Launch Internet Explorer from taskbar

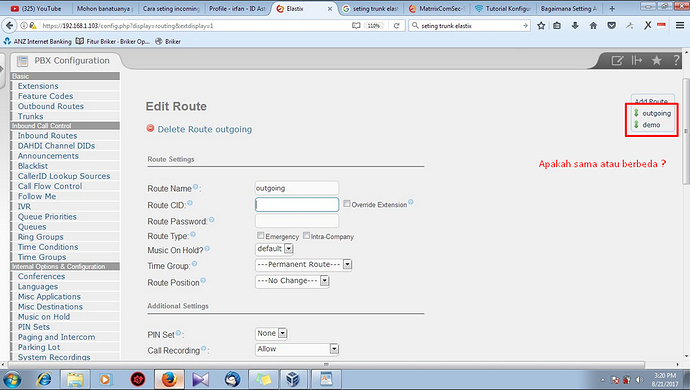point(44,379)
